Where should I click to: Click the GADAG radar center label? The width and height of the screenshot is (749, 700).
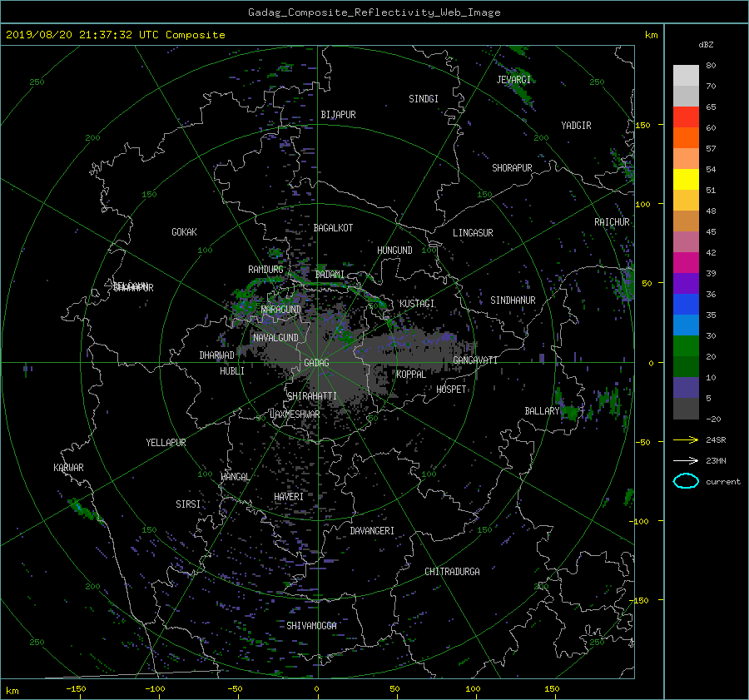[x=317, y=363]
